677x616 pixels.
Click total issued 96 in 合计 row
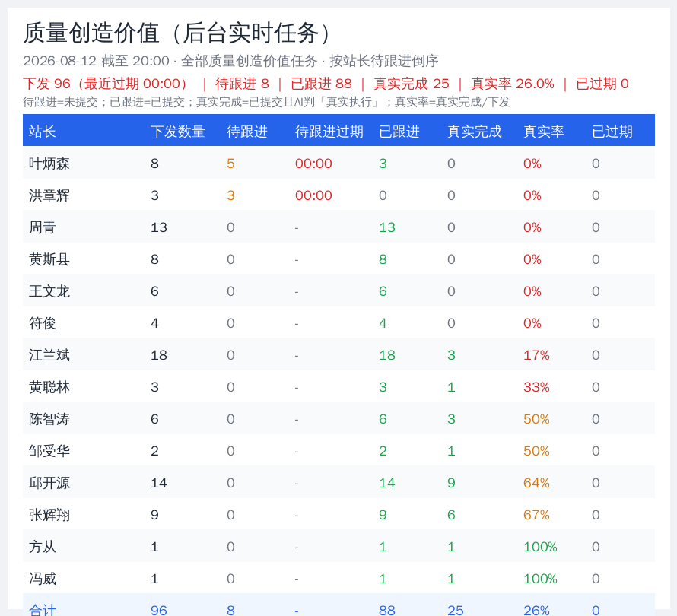[159, 611]
